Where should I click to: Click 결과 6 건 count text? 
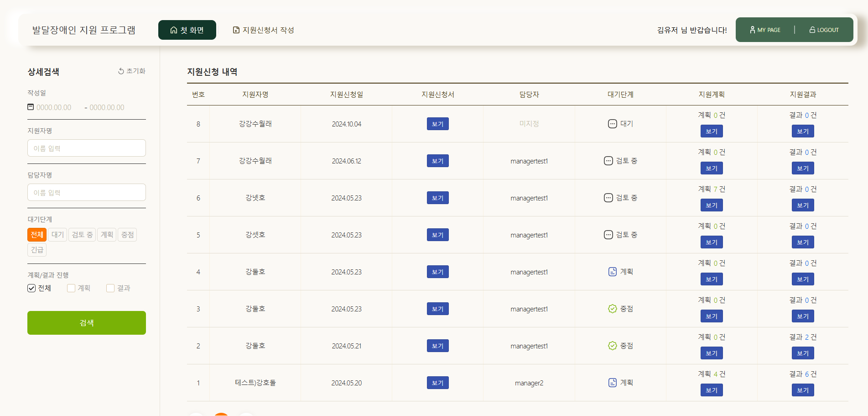click(803, 374)
